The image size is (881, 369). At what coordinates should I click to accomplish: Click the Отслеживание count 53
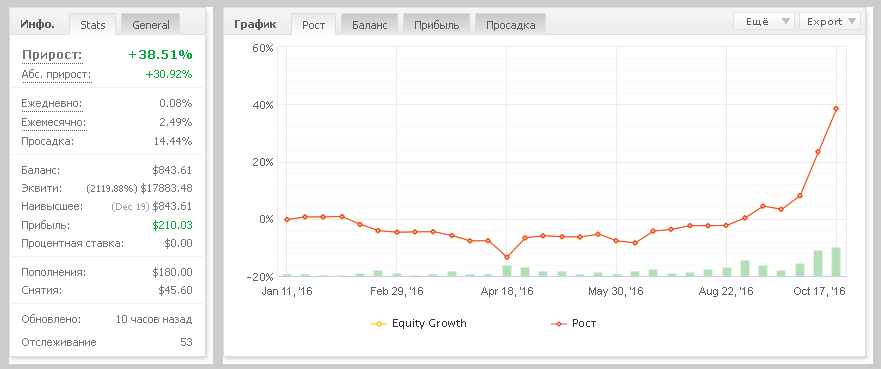point(186,342)
